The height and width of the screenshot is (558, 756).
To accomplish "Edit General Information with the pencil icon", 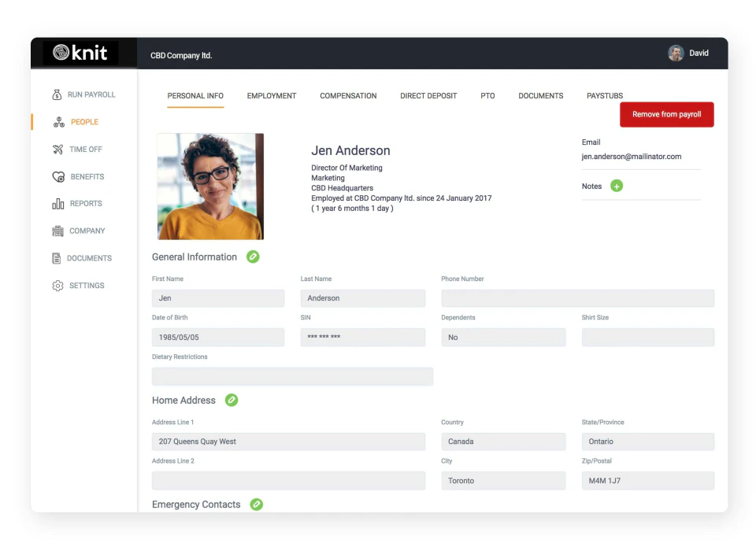I will pos(252,257).
